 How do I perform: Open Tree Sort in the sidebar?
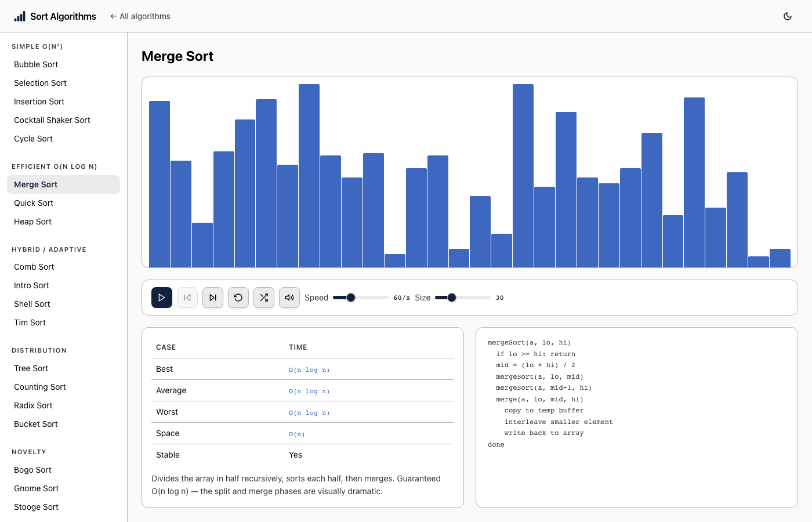64,368
